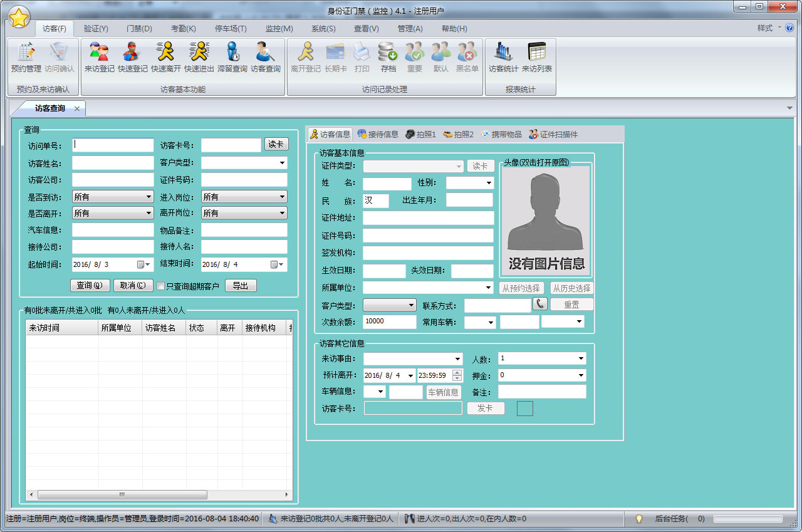The image size is (802, 532).
Task: Click the help question mark icon
Action: [x=789, y=28]
